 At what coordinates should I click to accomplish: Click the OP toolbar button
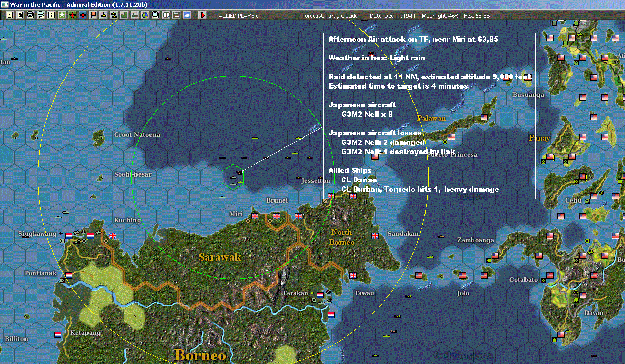click(x=166, y=15)
